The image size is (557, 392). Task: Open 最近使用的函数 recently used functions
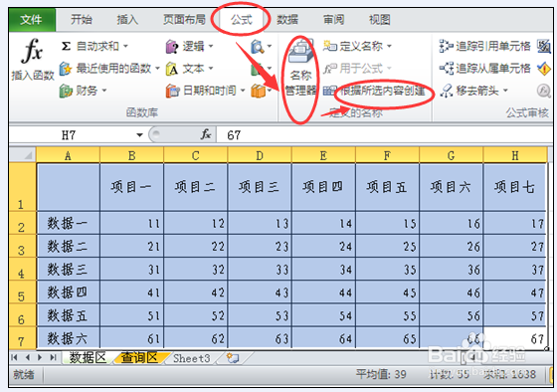(x=109, y=69)
